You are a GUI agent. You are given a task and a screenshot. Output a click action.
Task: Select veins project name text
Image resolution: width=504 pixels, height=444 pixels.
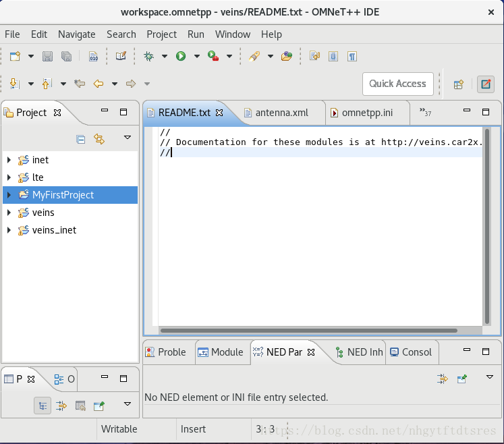43,213
